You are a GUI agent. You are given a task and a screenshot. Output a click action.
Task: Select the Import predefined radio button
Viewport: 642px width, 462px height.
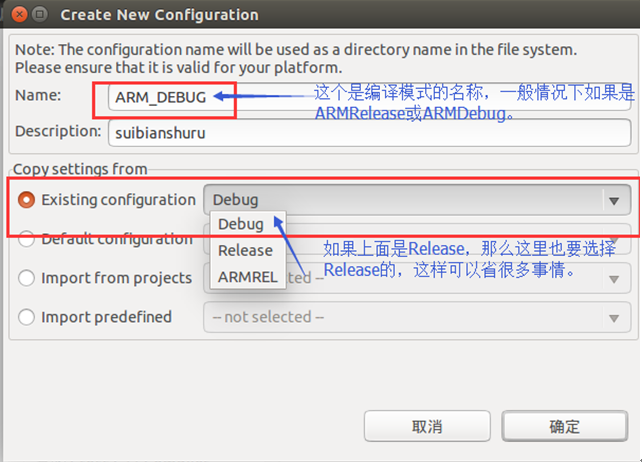point(27,317)
